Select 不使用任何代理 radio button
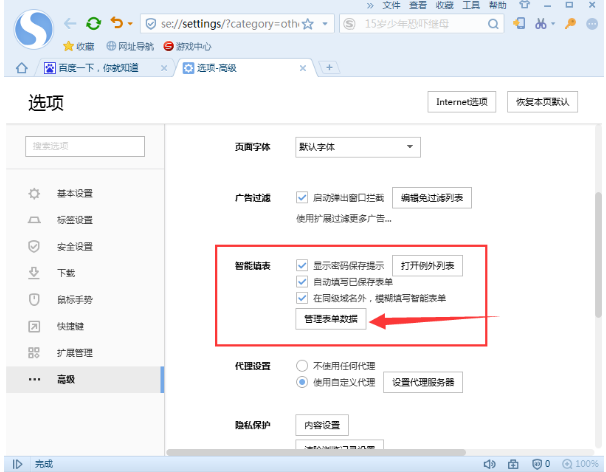Image resolution: width=606 pixels, height=472 pixels. 302,366
